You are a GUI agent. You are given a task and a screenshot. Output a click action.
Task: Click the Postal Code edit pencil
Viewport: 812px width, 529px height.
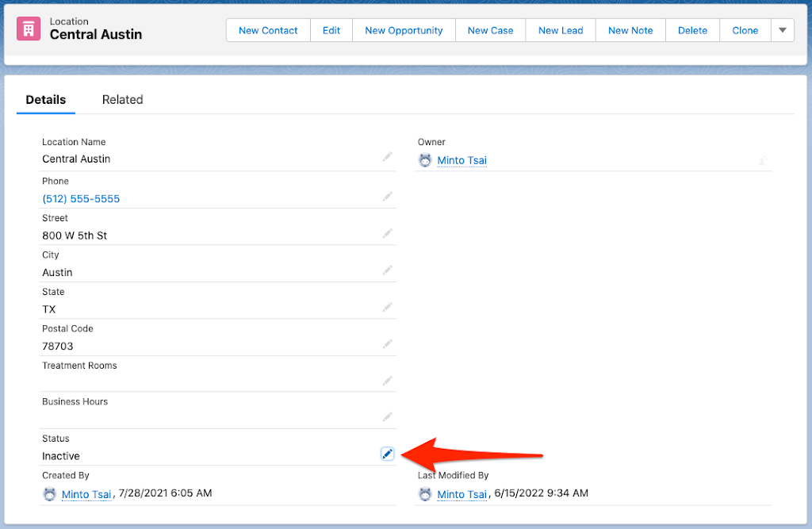387,344
